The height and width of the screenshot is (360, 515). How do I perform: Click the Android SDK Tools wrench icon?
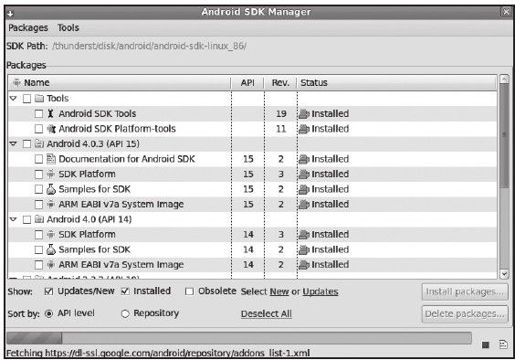(x=50, y=113)
